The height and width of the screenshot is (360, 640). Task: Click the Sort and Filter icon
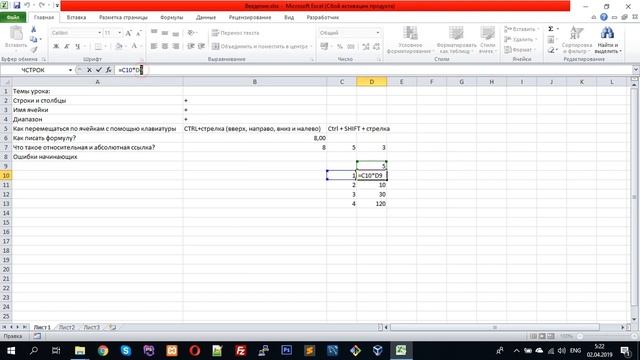click(576, 40)
